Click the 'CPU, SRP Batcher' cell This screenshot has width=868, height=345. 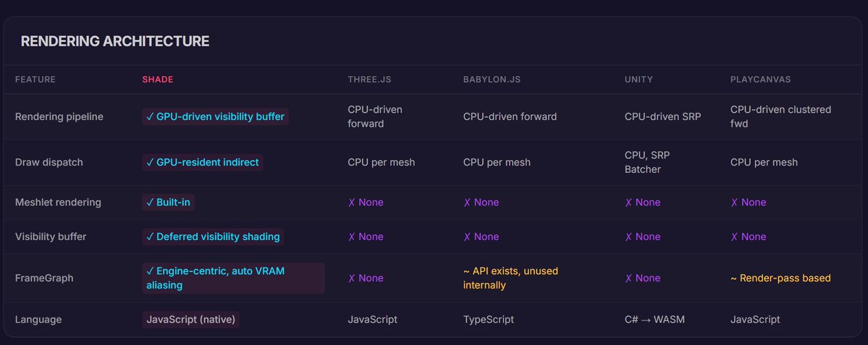pyautogui.click(x=647, y=163)
